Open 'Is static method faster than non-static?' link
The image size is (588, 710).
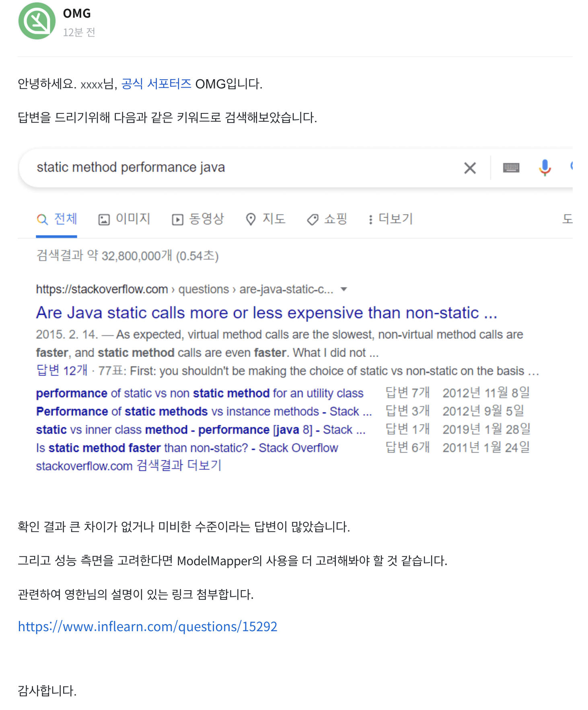click(x=187, y=447)
